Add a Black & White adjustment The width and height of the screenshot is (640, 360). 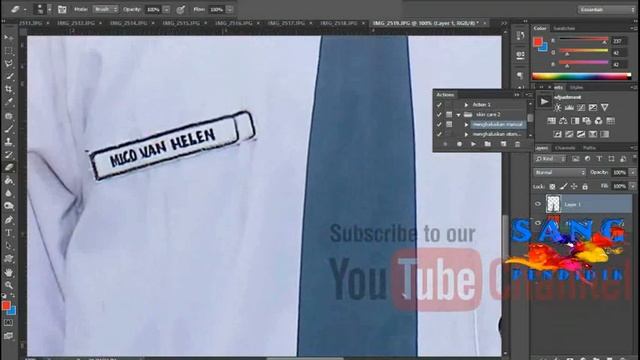[x=575, y=121]
